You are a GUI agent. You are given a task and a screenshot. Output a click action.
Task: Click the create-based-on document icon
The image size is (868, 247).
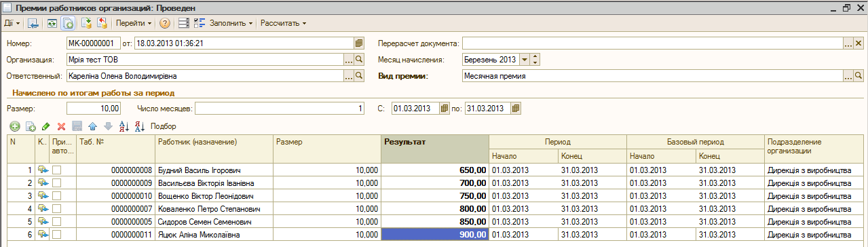pyautogui.click(x=86, y=23)
